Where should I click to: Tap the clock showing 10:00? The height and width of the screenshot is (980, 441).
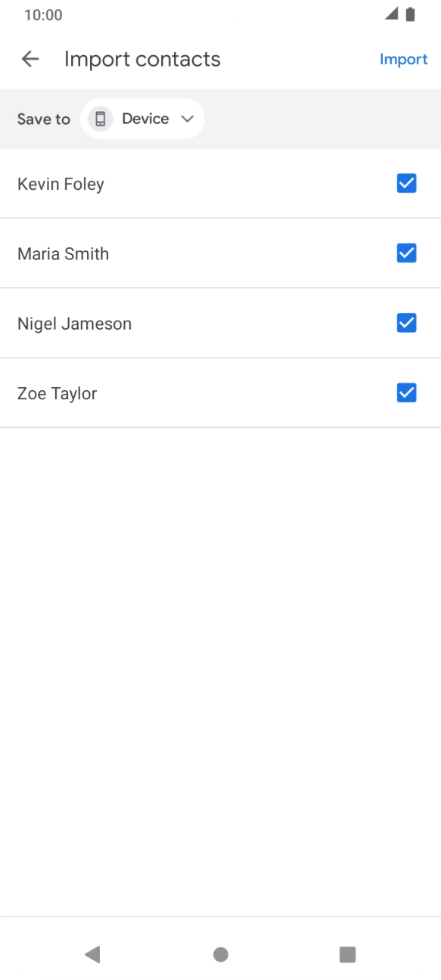pyautogui.click(x=39, y=14)
